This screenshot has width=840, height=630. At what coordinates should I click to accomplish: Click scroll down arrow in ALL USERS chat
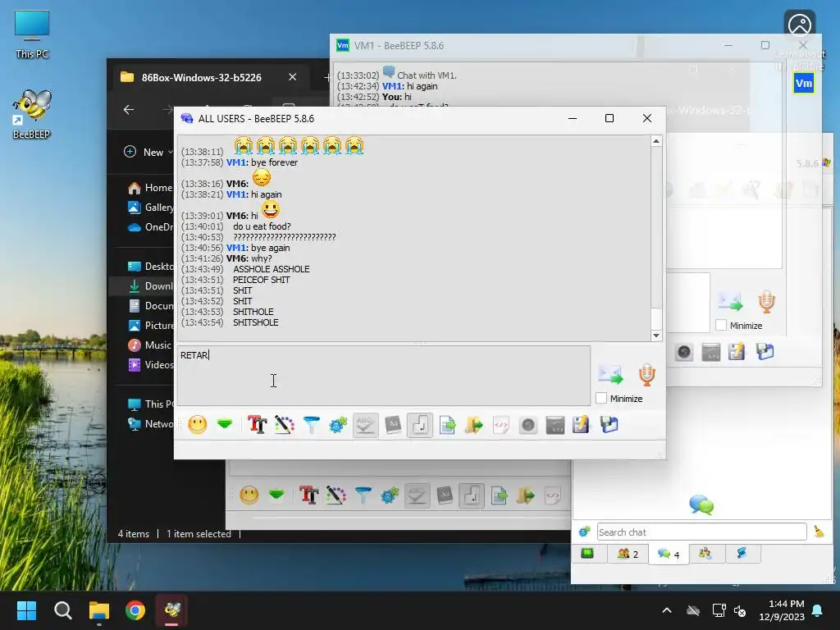pos(656,336)
